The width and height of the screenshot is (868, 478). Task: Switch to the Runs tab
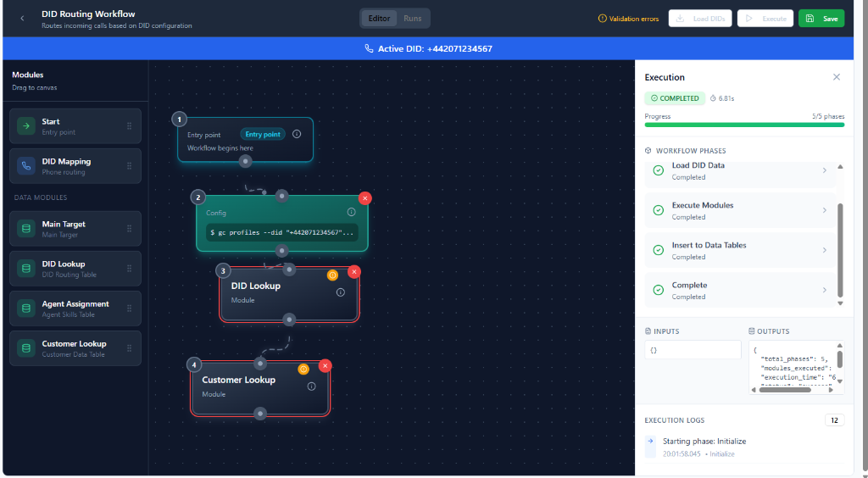(413, 19)
